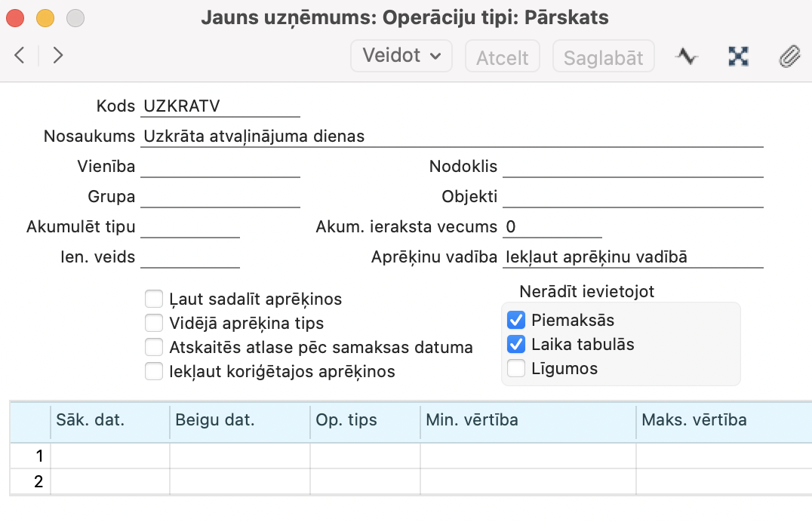Uncheck the Piemaksās checkbox
This screenshot has height=522, width=812.
click(x=516, y=319)
